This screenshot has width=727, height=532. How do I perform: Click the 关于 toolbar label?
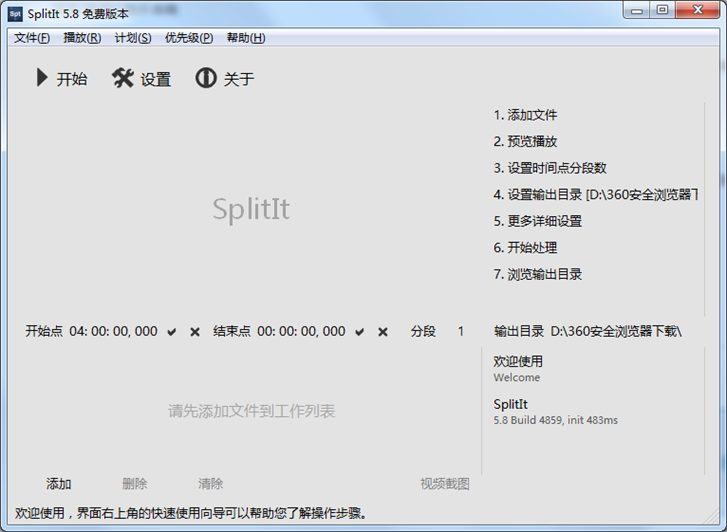coord(239,79)
